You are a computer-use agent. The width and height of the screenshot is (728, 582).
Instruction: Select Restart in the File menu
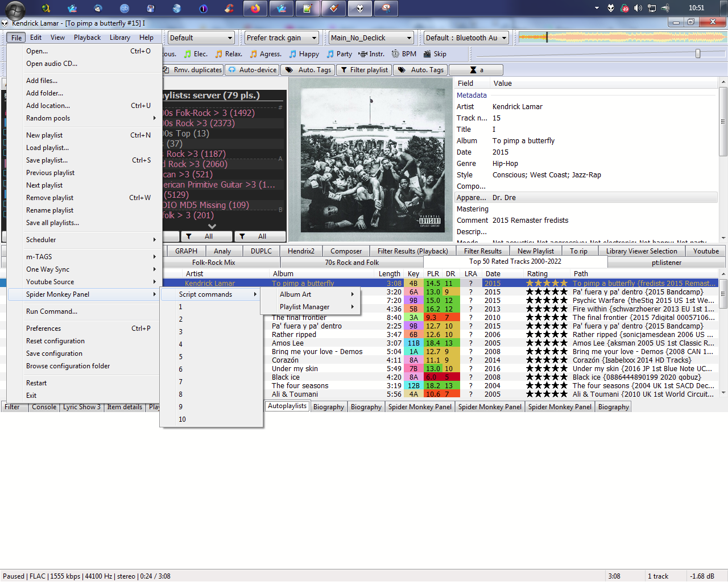coord(84,383)
